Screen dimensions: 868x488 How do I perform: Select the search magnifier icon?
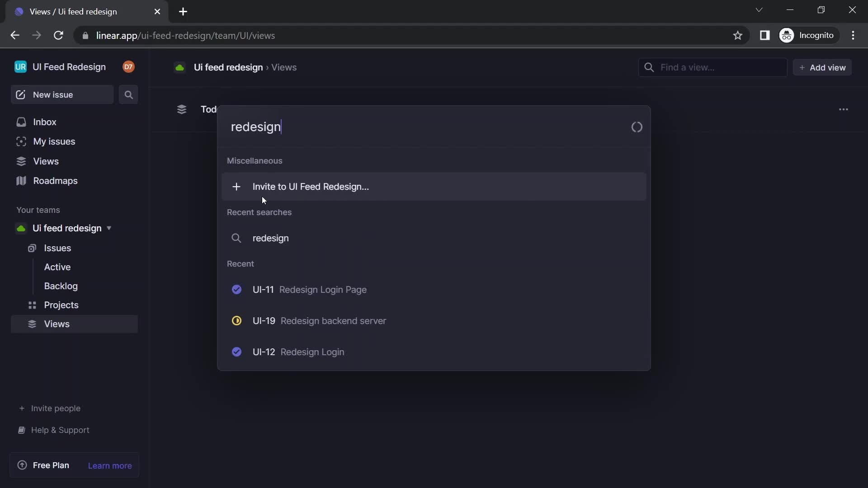click(129, 94)
